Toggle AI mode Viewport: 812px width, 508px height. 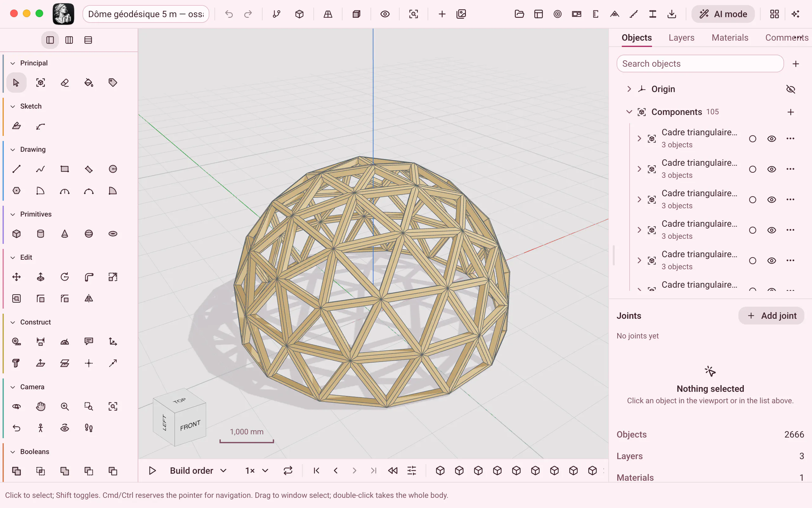(x=723, y=14)
